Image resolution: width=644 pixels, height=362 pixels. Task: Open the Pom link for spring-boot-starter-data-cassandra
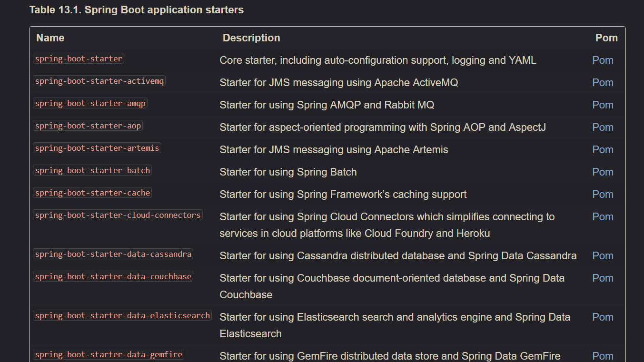click(x=603, y=256)
